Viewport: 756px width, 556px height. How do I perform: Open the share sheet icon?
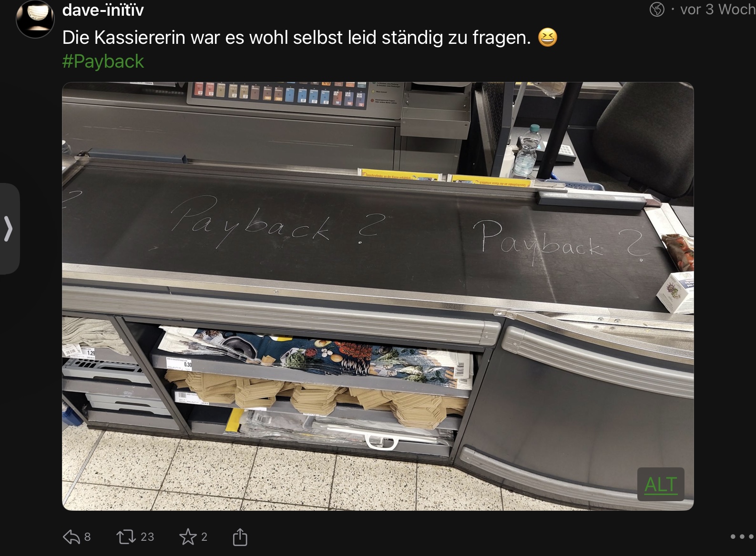click(x=240, y=536)
